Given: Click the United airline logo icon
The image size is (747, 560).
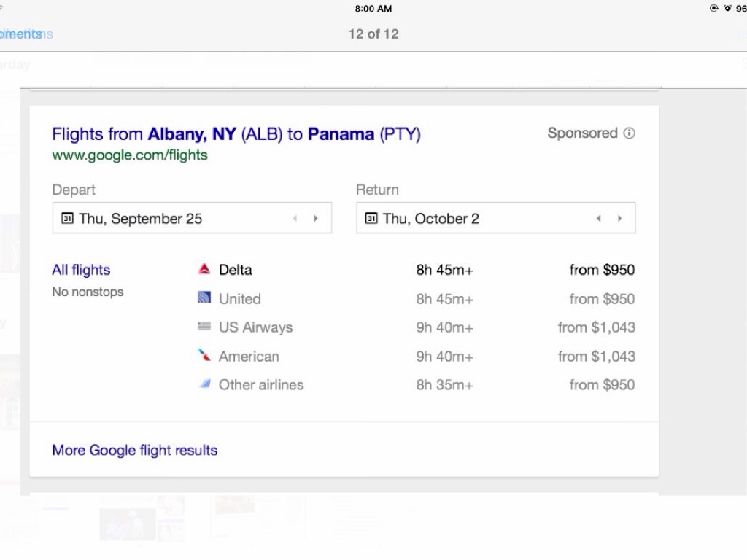Looking at the screenshot, I should click(x=204, y=298).
